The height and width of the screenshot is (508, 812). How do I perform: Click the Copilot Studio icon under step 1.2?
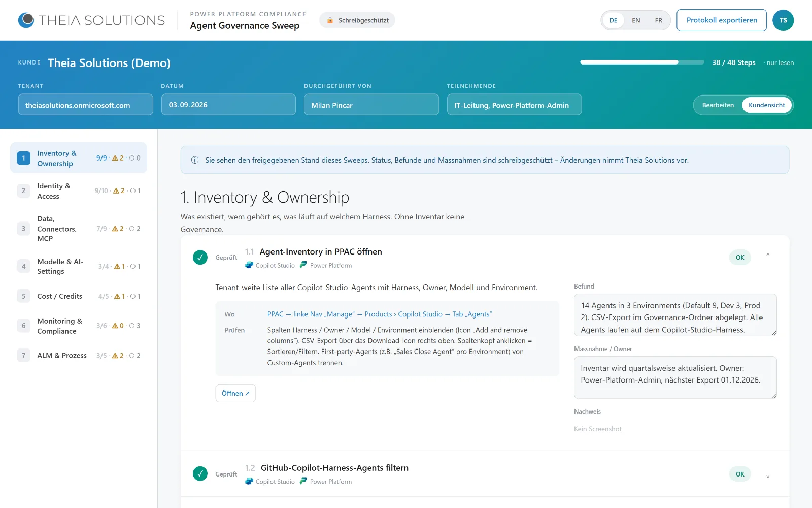tap(249, 482)
